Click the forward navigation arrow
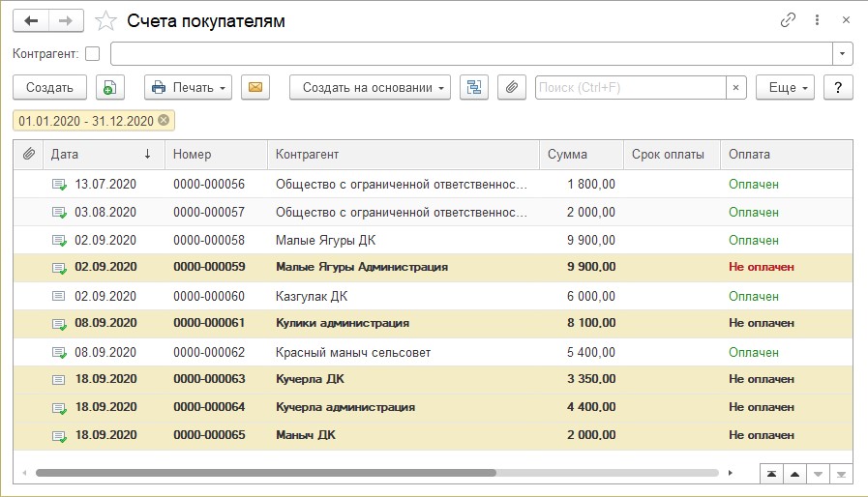The width and height of the screenshot is (868, 497). [66, 20]
